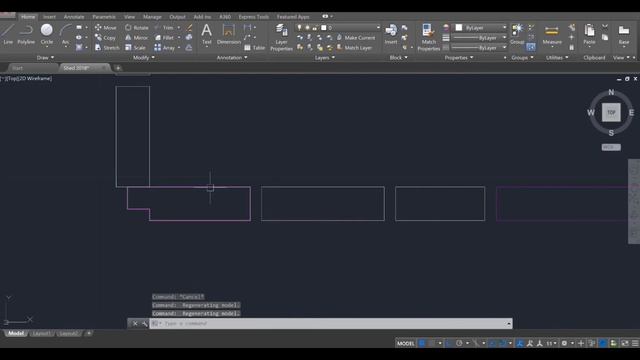640x360 pixels.
Task: Activate the Trim command
Action: point(164,27)
